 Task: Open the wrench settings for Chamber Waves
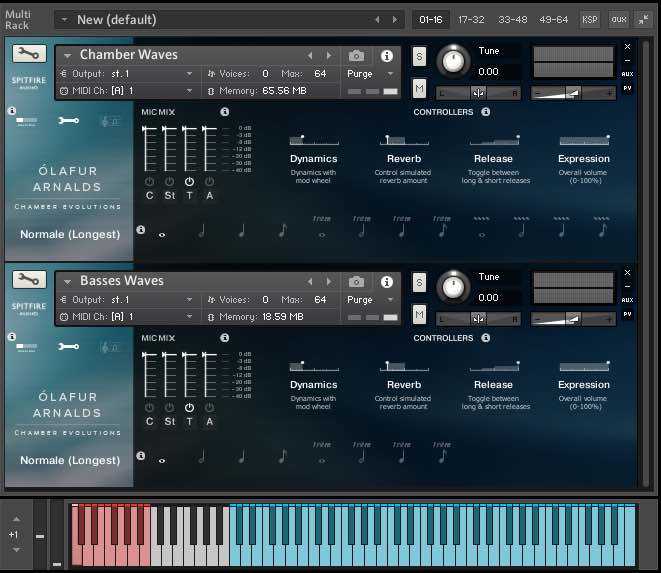click(x=29, y=54)
